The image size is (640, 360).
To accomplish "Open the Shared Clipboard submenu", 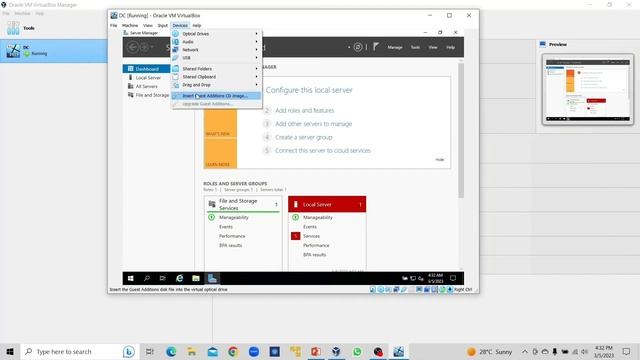I will pos(216,77).
